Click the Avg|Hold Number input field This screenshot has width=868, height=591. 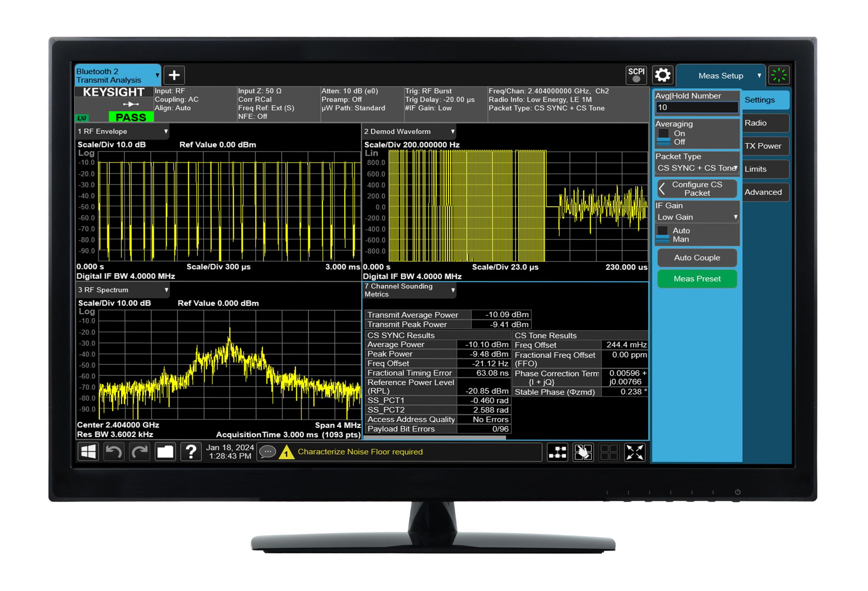click(697, 107)
